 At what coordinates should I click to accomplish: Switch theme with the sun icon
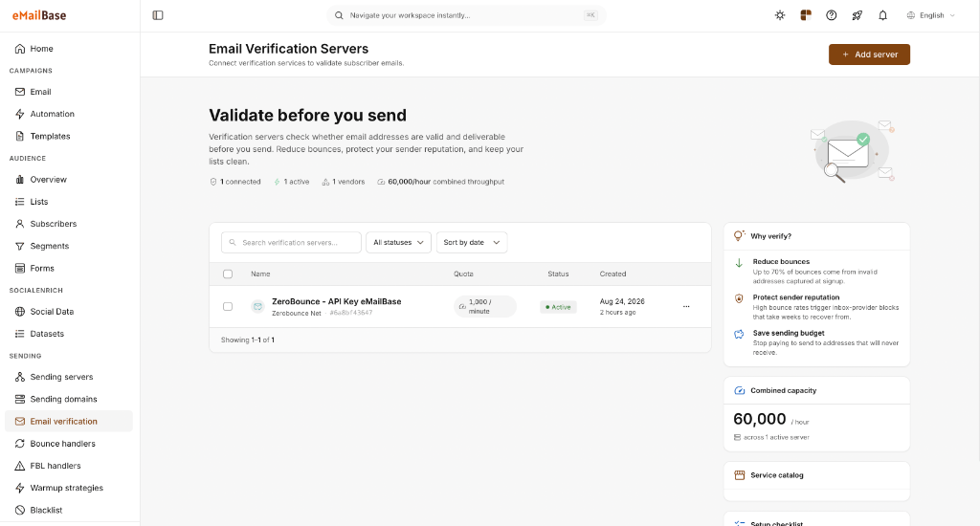coord(780,15)
